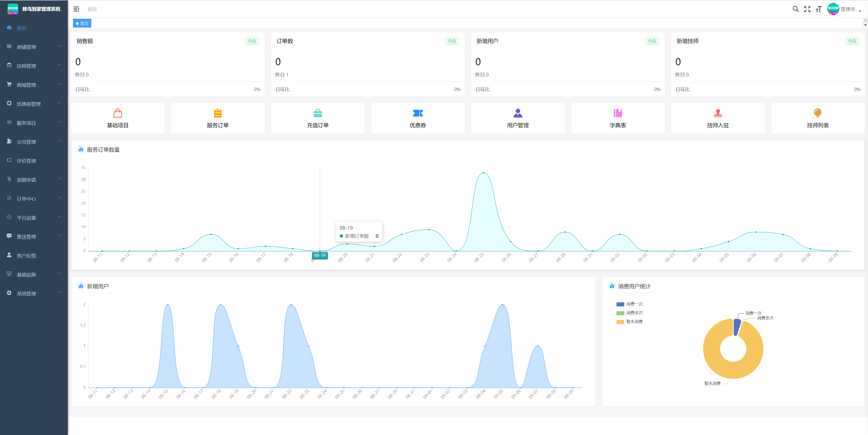Click the 系统管理 gear icon

pyautogui.click(x=9, y=293)
